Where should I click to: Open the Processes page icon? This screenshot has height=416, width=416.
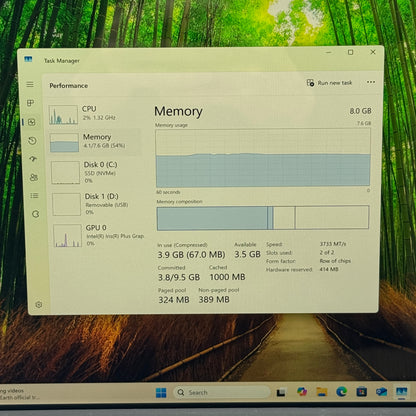pyautogui.click(x=30, y=103)
